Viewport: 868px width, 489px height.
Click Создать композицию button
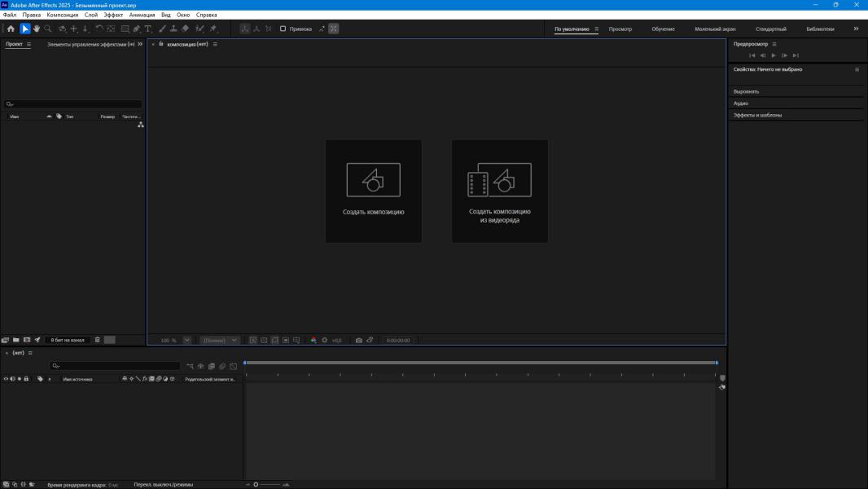tap(373, 191)
